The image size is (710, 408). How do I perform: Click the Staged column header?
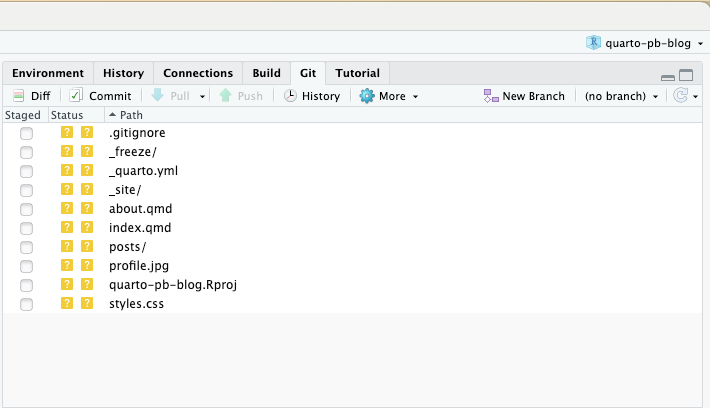coord(23,115)
